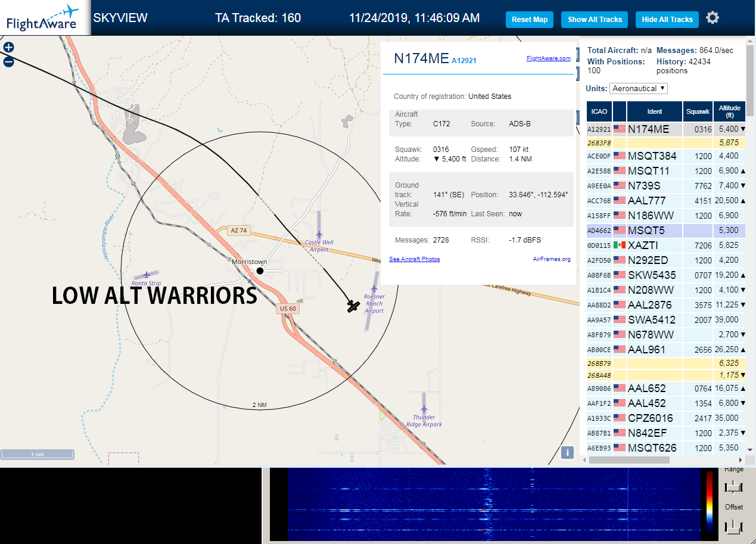This screenshot has height=544, width=756.
Task: Select the XAZTI aircraft row
Action: coord(666,245)
